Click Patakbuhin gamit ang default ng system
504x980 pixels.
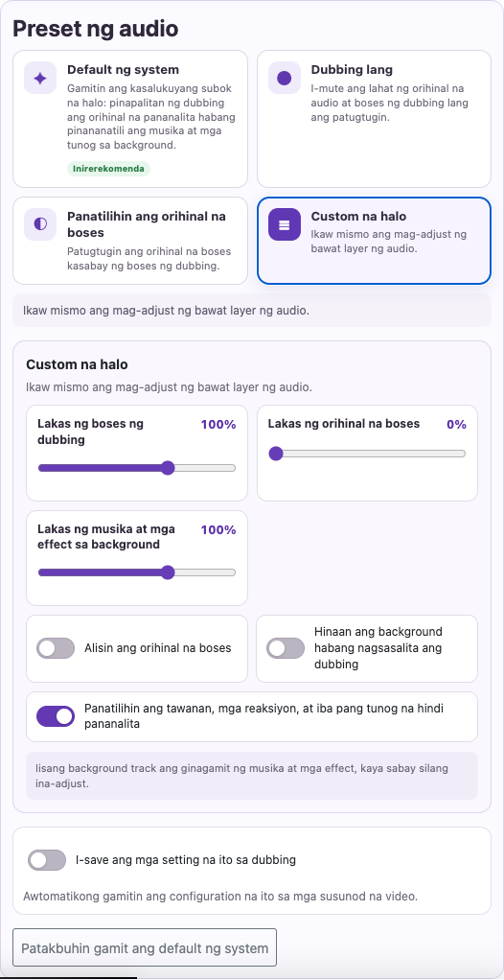(x=145, y=948)
